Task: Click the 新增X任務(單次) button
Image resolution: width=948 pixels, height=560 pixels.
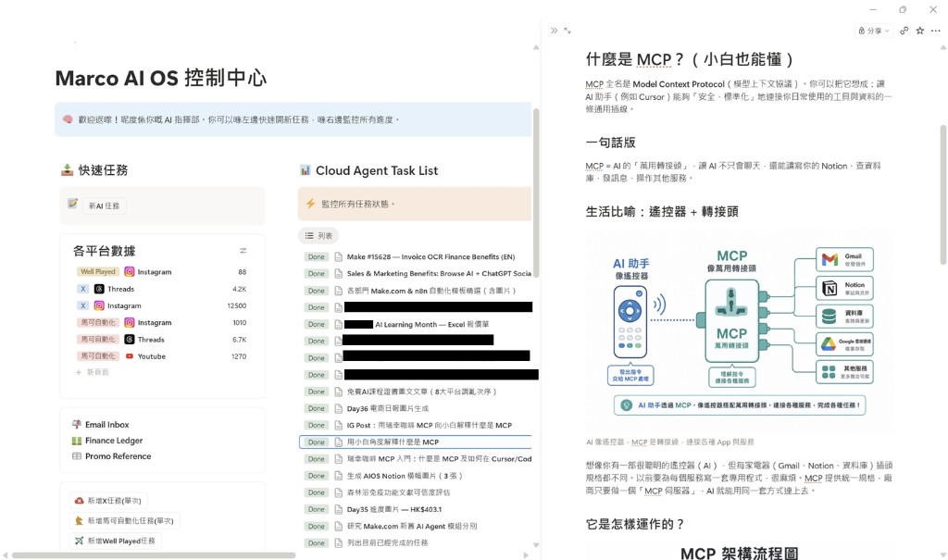Action: (109, 501)
